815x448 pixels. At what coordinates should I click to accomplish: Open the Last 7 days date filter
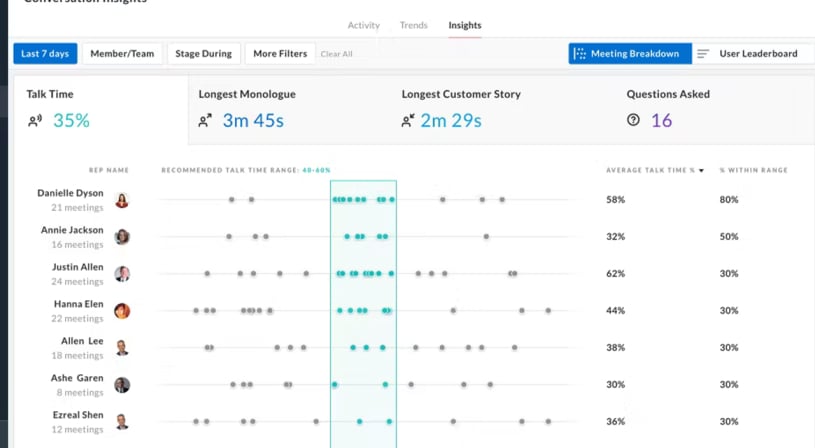[45, 54]
